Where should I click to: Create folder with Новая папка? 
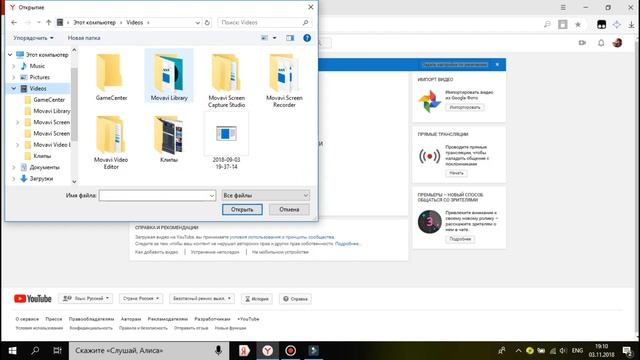[84, 38]
